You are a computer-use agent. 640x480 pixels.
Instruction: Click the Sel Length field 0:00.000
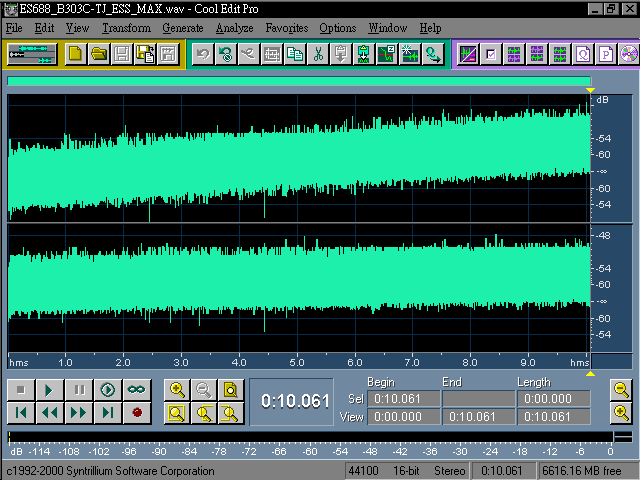(554, 399)
